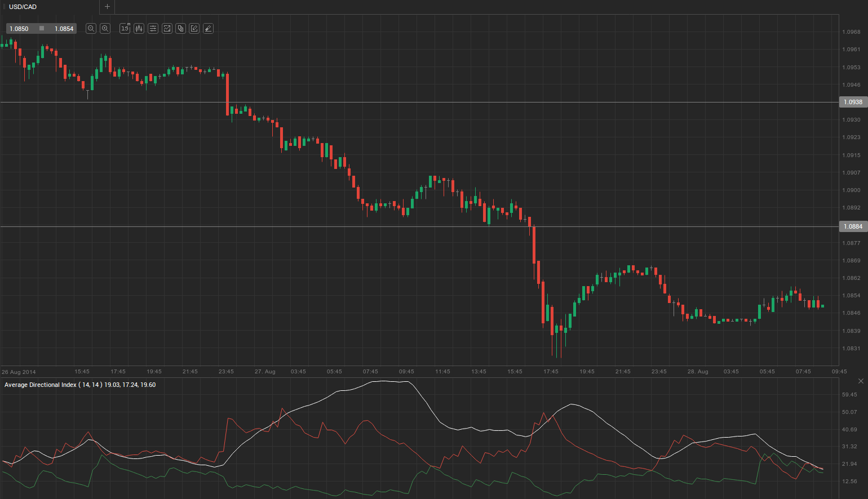The image size is (868, 499).
Task: Select the 1.0884 horizontal price line marker
Action: pyautogui.click(x=853, y=226)
